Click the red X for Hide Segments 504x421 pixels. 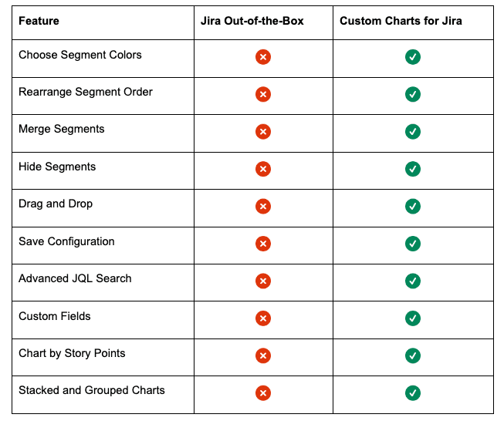coord(263,169)
